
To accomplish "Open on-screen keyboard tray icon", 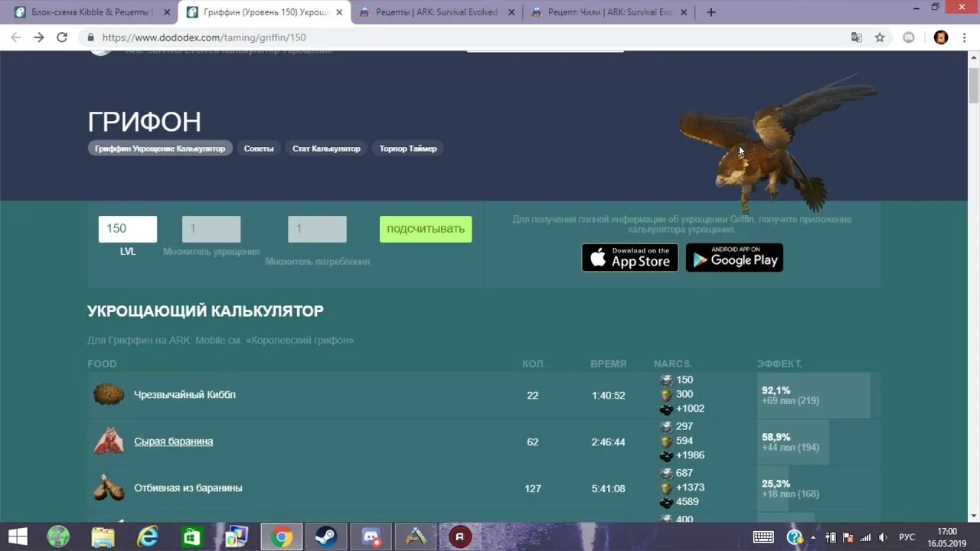I will [x=763, y=537].
